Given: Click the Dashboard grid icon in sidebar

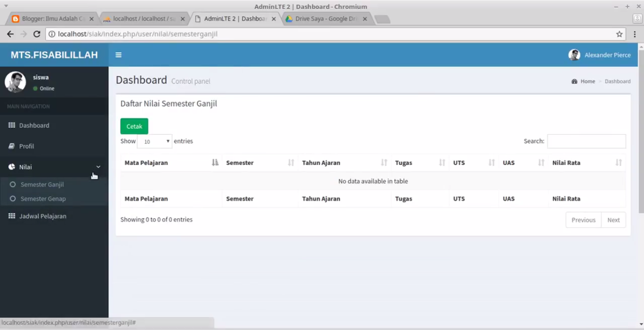Looking at the screenshot, I should coord(12,125).
